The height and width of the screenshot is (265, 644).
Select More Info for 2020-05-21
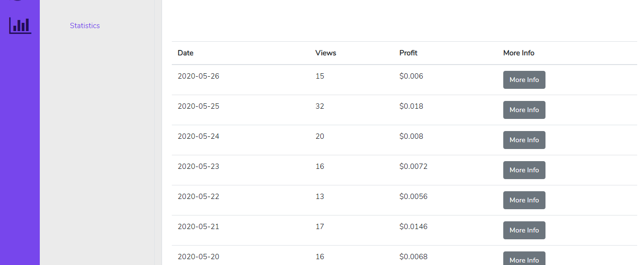pyautogui.click(x=524, y=230)
